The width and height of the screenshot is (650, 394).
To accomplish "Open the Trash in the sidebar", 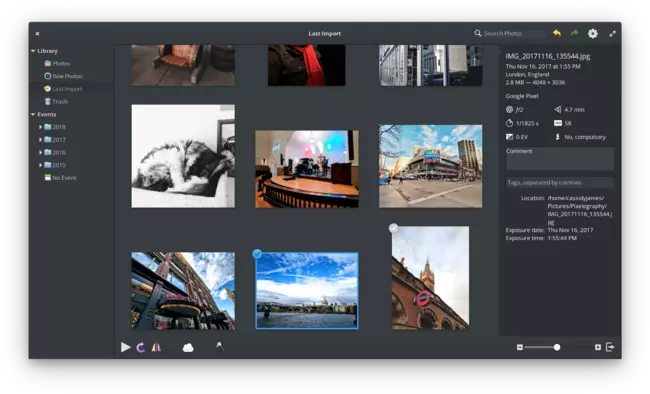I will (x=56, y=102).
